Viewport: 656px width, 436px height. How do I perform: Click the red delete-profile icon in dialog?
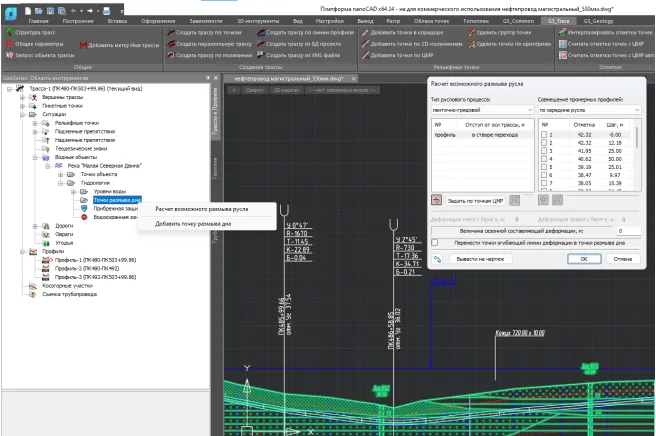pyautogui.click(x=436, y=200)
